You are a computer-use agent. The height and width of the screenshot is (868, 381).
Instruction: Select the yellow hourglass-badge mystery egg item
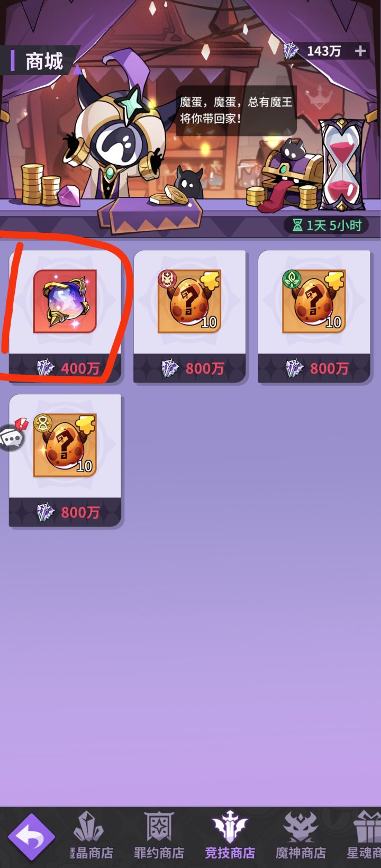pyautogui.click(x=65, y=445)
